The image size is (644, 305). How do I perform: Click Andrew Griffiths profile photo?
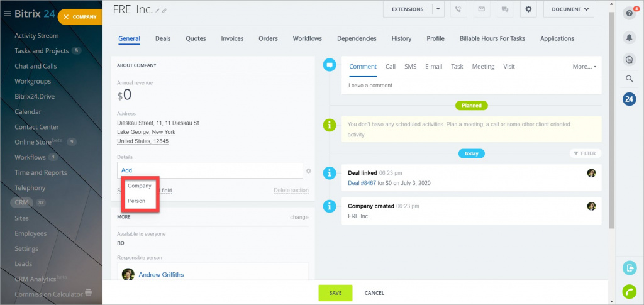coord(128,274)
